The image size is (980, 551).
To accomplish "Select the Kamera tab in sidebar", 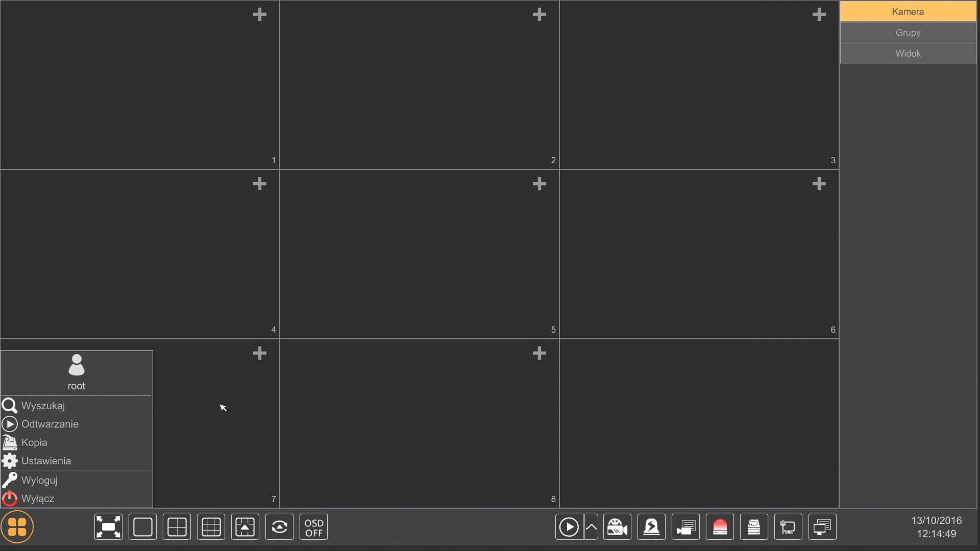I will pyautogui.click(x=908, y=11).
